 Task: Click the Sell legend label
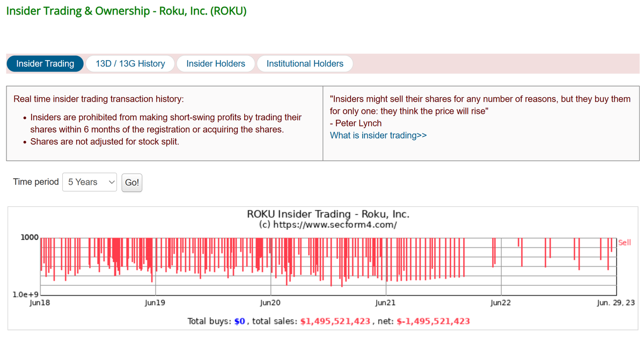click(625, 242)
